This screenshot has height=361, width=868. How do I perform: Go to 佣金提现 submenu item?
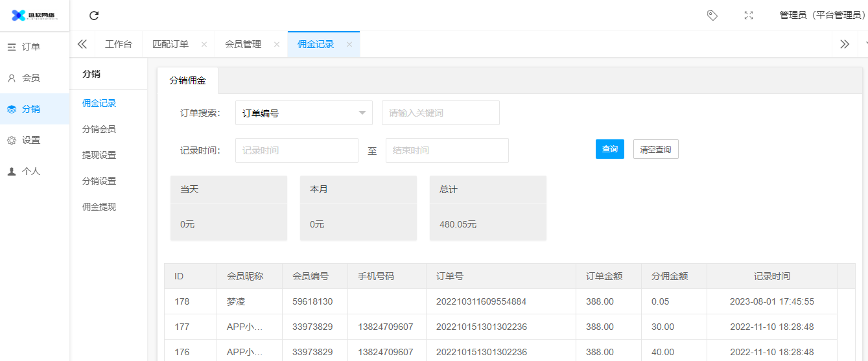point(99,207)
